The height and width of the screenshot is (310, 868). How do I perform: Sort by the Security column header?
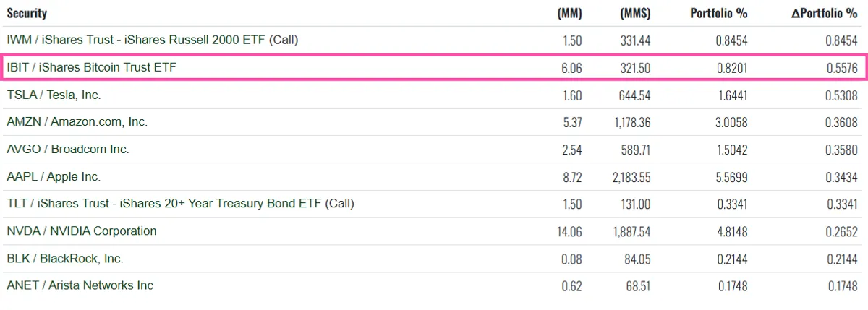point(27,13)
